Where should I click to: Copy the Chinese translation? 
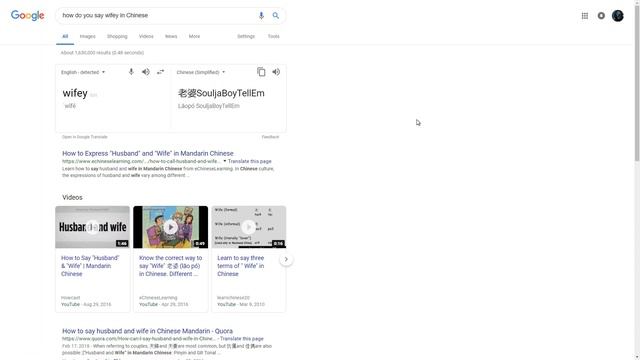click(261, 72)
